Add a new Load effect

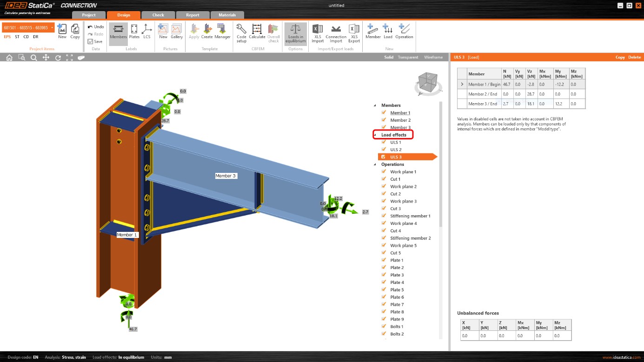point(388,31)
